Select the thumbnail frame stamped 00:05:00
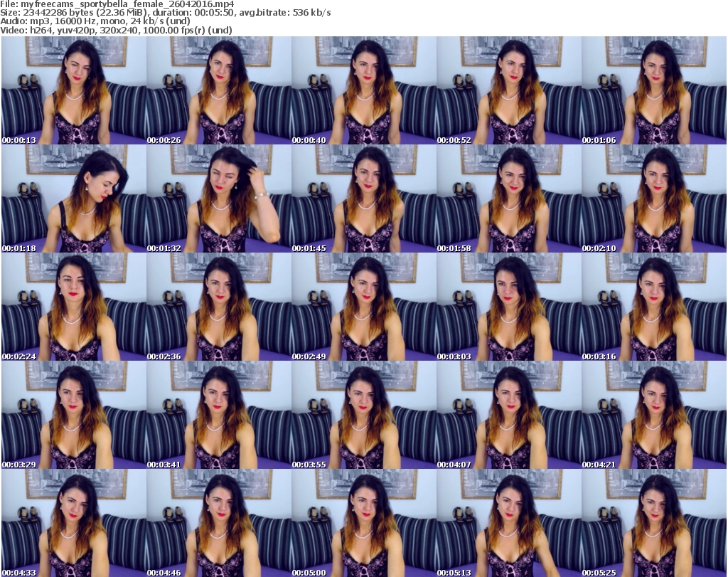Image resolution: width=728 pixels, height=577 pixels. [x=364, y=523]
